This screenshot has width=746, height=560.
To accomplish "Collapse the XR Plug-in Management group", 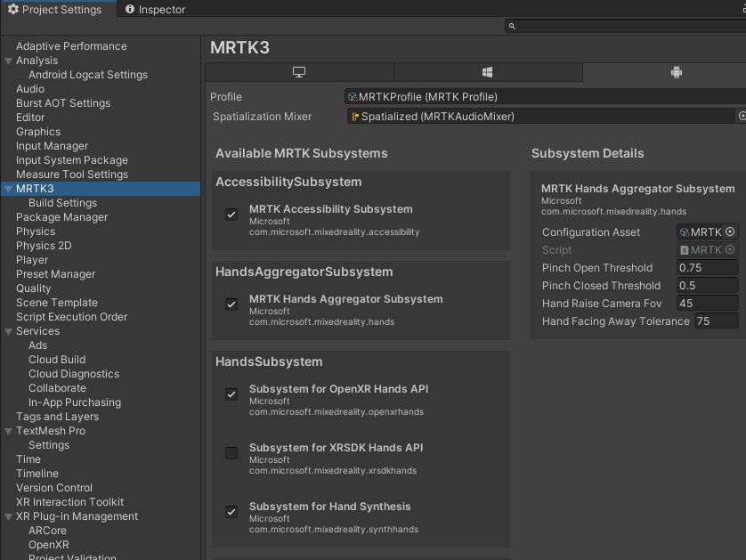I will click(x=8, y=516).
